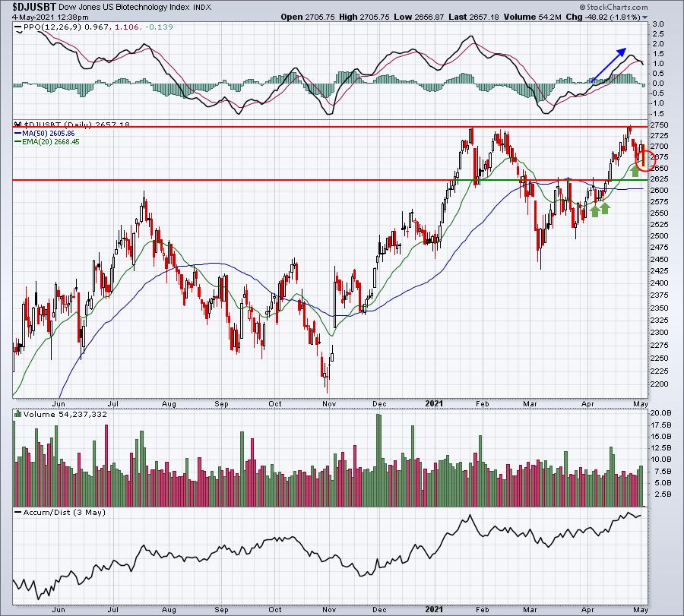Click the blue upward arrow on PPO panel
This screenshot has width=684, height=616.
click(x=608, y=65)
